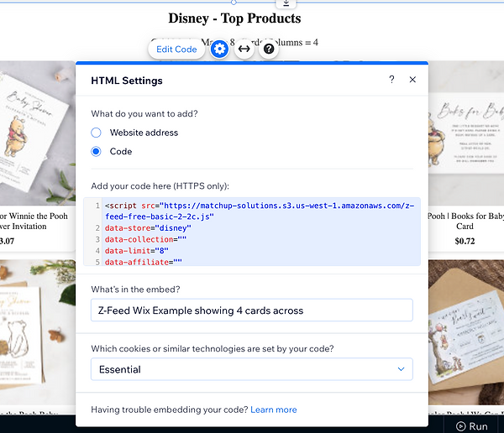Image resolution: width=504 pixels, height=433 pixels.
Task: Close the HTML Settings panel
Action: point(412,80)
